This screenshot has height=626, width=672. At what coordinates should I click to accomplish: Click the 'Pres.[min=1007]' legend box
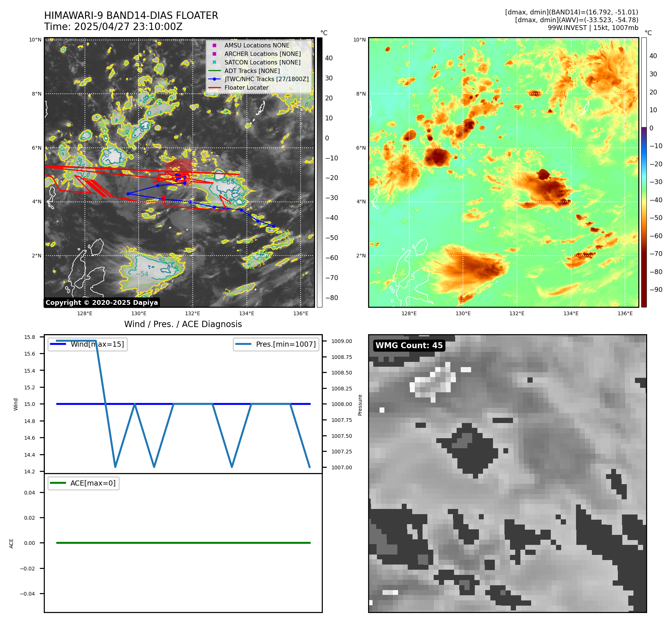click(x=276, y=344)
